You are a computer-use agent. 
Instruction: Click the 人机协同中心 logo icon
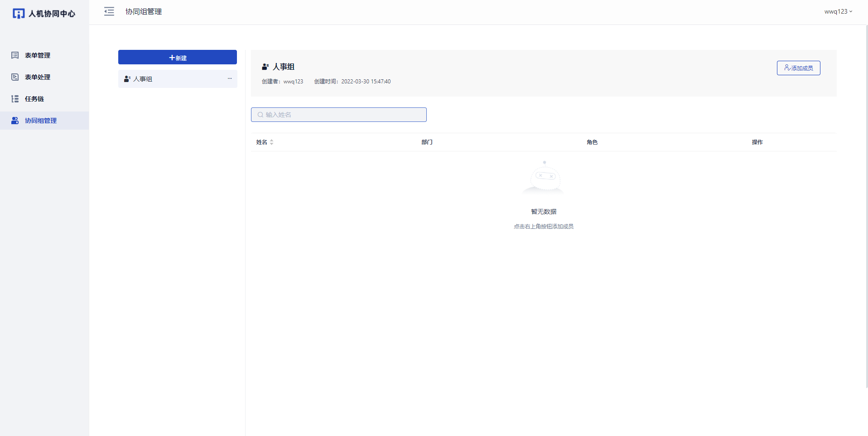[19, 14]
